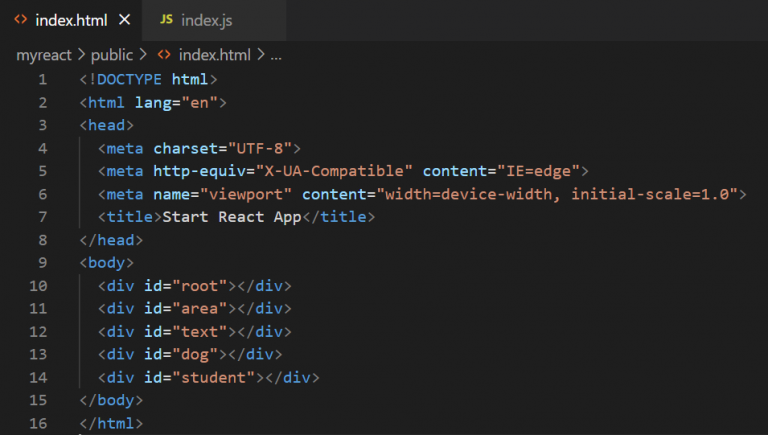Viewport: 768px width, 435px height.
Task: Expand the breadcrumb ellipsis symbol list
Action: point(276,55)
